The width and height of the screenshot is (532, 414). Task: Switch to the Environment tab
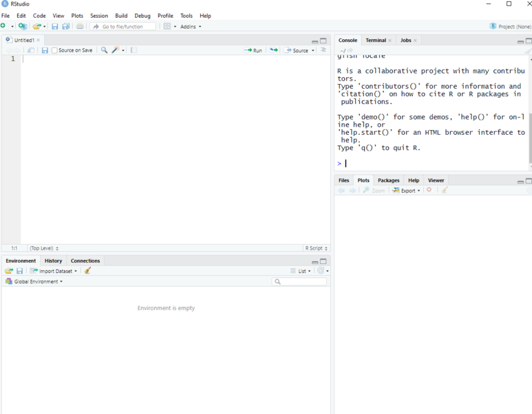point(21,261)
